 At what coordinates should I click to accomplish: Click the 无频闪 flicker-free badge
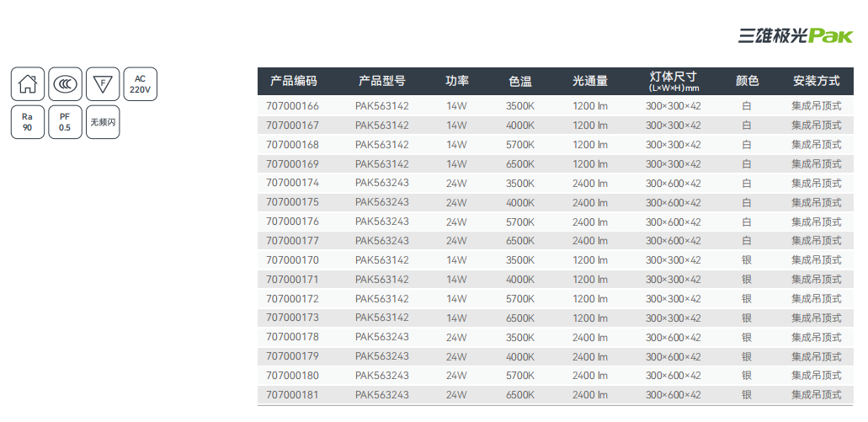(103, 122)
